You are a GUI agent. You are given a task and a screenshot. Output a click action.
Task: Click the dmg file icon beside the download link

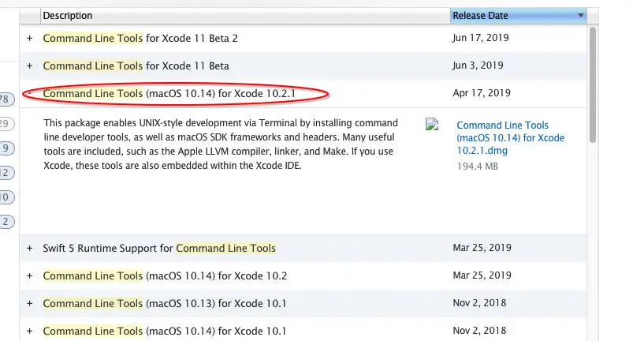(x=431, y=125)
